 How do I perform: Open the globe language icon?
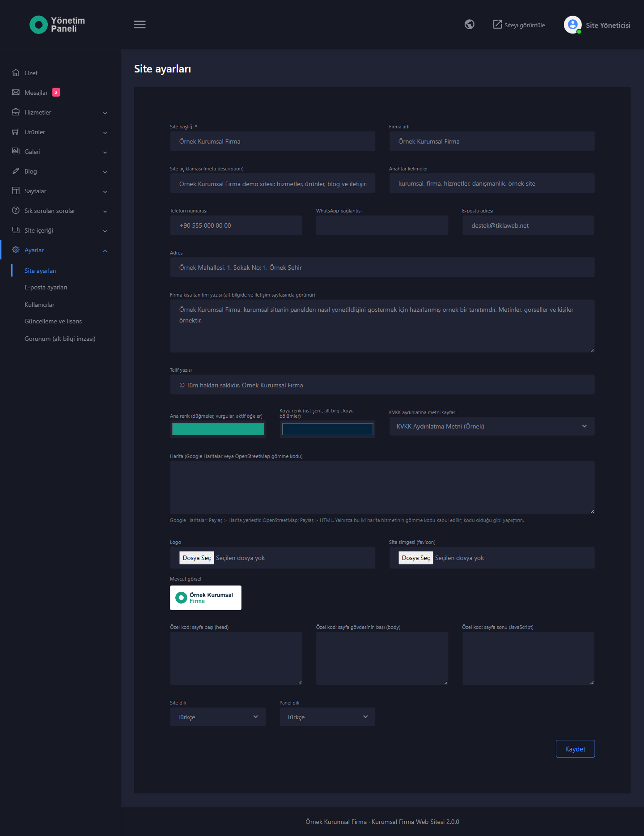[x=469, y=25]
